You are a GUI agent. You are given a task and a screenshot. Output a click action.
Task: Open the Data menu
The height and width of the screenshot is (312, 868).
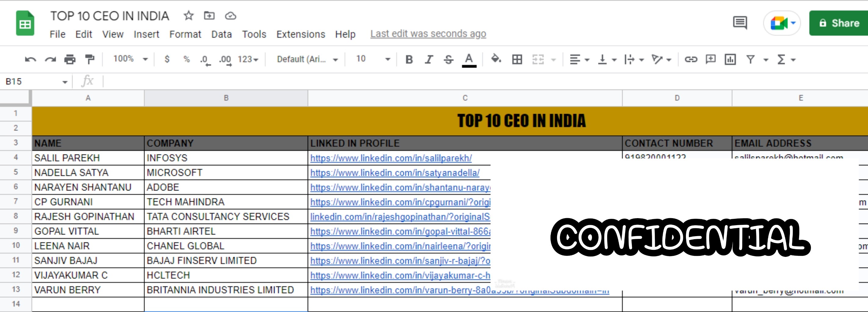[221, 34]
